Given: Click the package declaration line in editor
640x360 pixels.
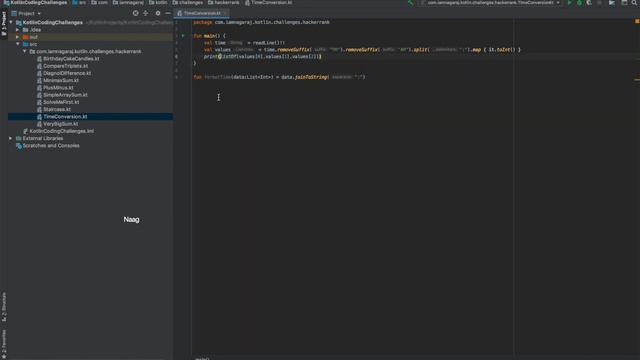Looking at the screenshot, I should pyautogui.click(x=261, y=22).
